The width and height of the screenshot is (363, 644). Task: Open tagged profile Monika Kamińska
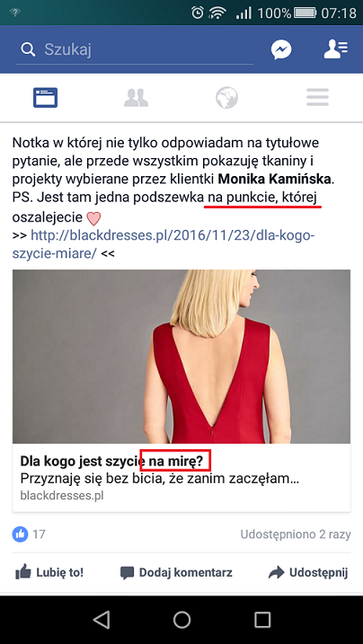click(274, 179)
